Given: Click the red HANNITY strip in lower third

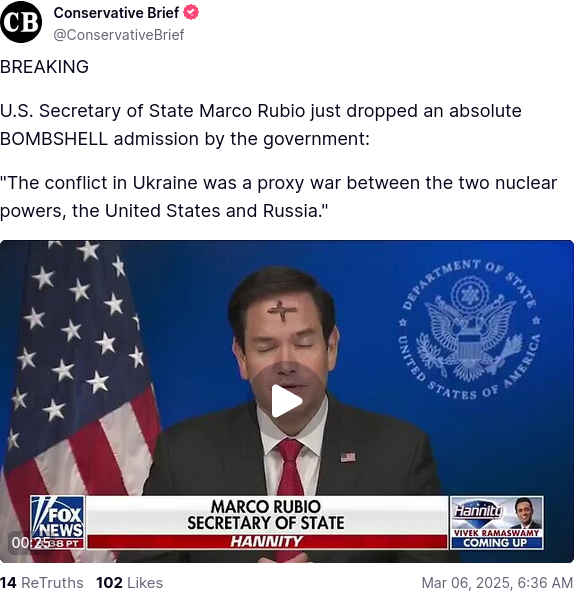Looking at the screenshot, I should click(267, 542).
